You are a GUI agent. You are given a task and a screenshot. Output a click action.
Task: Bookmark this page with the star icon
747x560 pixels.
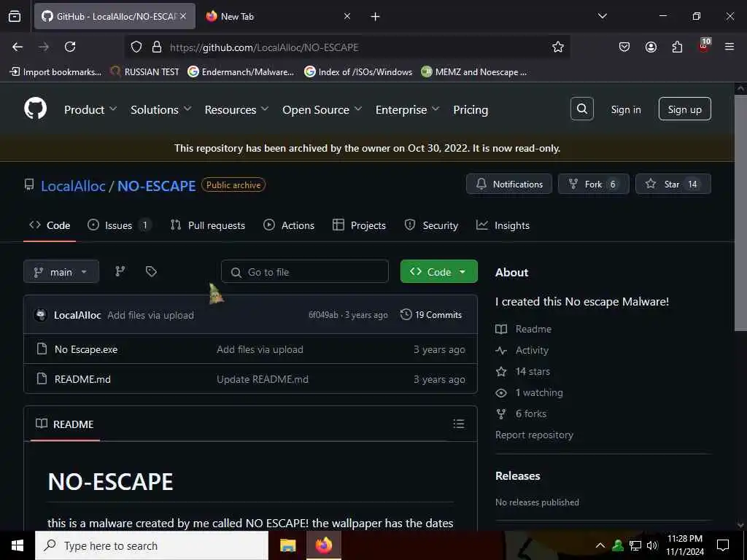(x=558, y=47)
